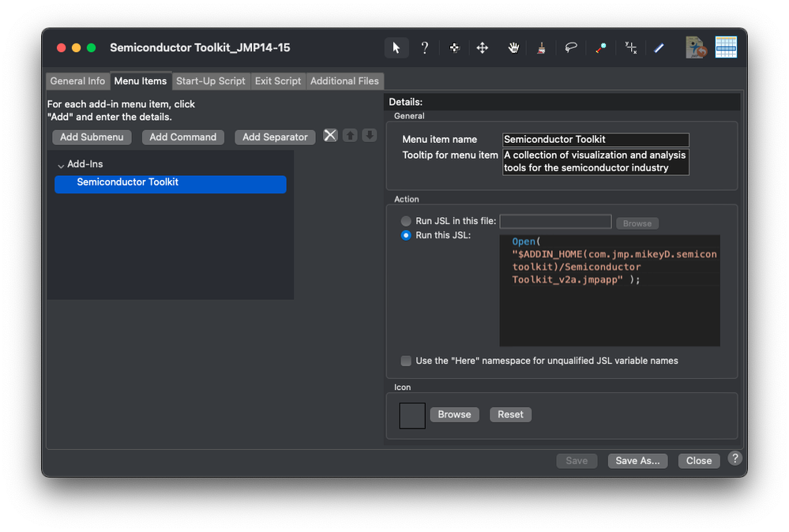Click the Close button at bottom

699,461
